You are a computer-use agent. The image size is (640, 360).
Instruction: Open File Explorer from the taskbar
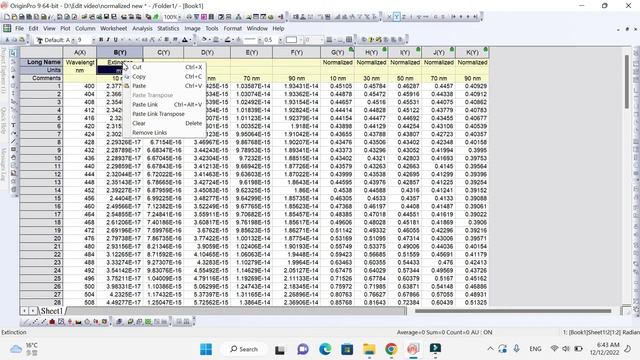[x=369, y=349]
